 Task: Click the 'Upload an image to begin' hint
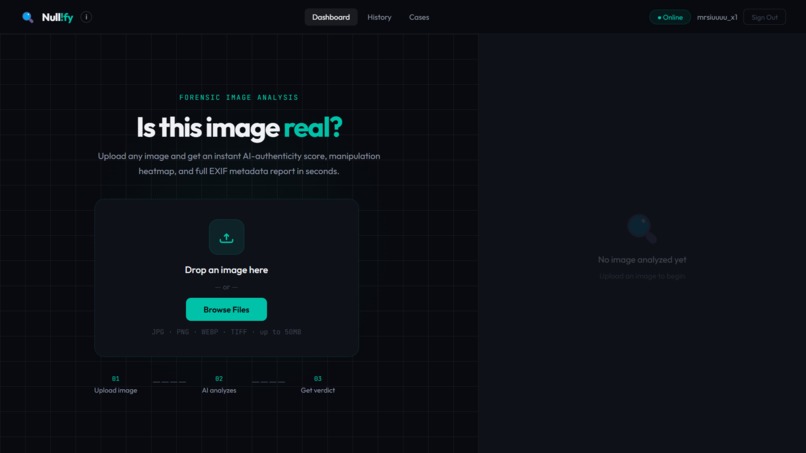click(x=642, y=276)
